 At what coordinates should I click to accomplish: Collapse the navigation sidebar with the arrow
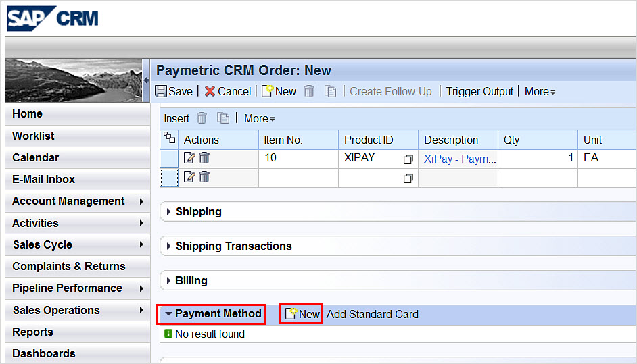pyautogui.click(x=146, y=80)
